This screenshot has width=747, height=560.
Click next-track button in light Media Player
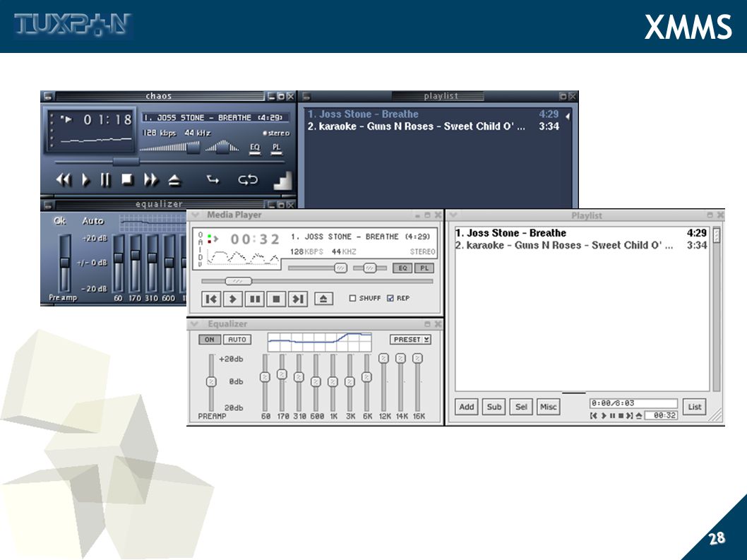[298, 299]
